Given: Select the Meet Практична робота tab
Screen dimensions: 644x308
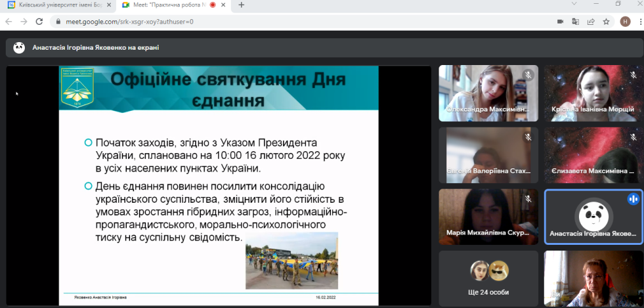Looking at the screenshot, I should (172, 4).
